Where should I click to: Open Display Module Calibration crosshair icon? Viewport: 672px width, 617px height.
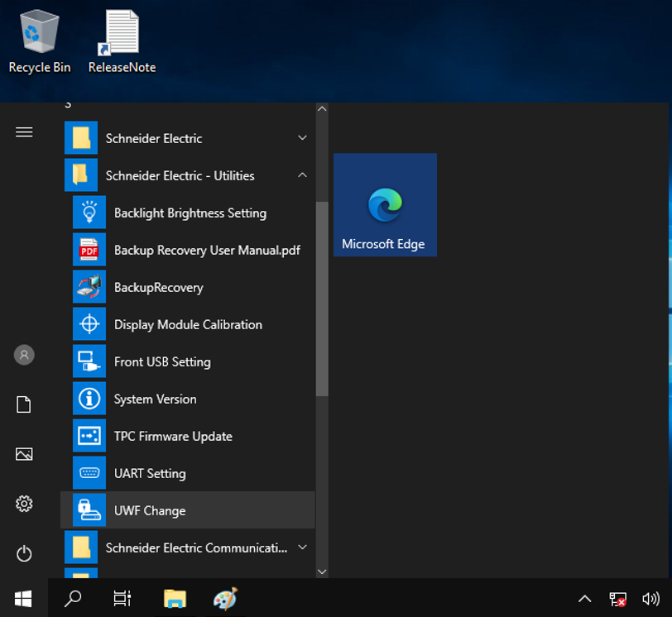coord(89,324)
